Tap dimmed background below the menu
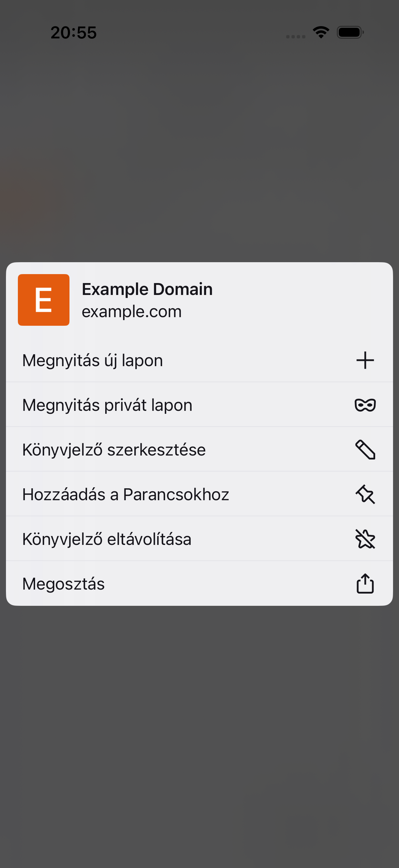This screenshot has width=399, height=868. [x=199, y=735]
